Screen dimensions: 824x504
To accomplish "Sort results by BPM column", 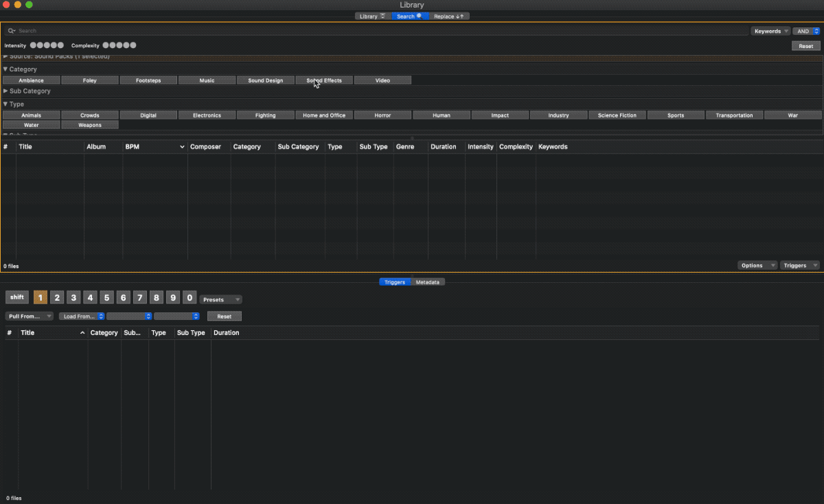I will pyautogui.click(x=154, y=147).
